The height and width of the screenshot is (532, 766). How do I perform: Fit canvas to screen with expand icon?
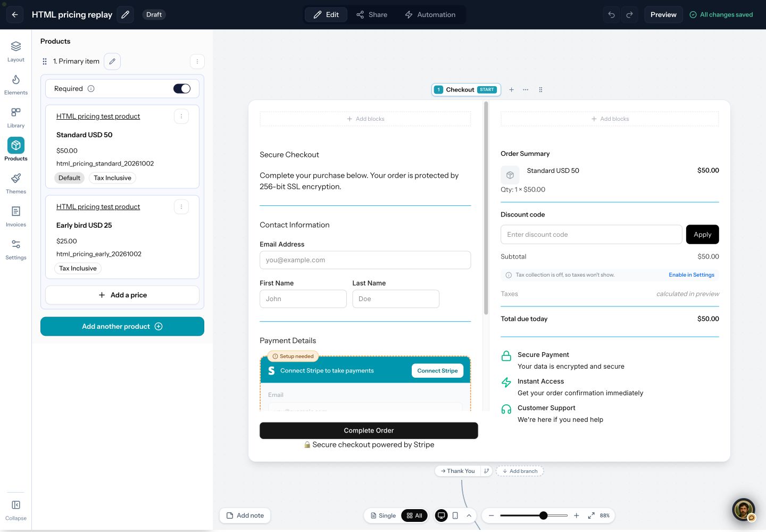[591, 516]
